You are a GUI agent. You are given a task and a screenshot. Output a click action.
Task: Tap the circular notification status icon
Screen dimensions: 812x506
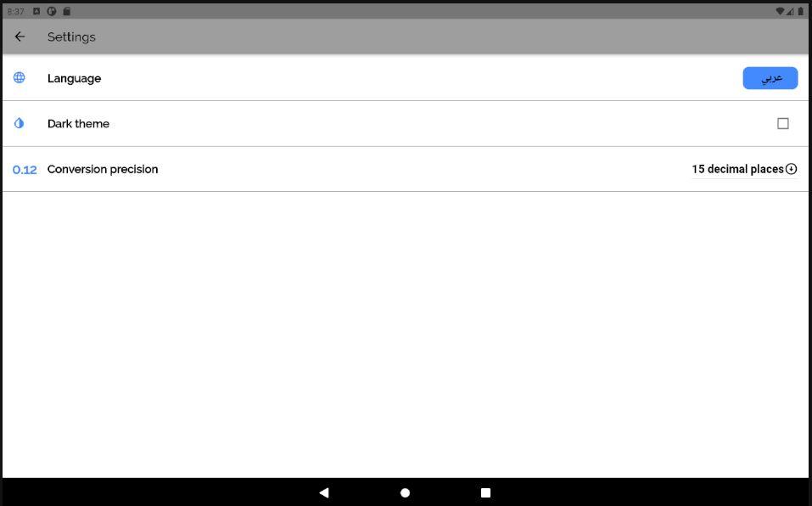pos(52,11)
